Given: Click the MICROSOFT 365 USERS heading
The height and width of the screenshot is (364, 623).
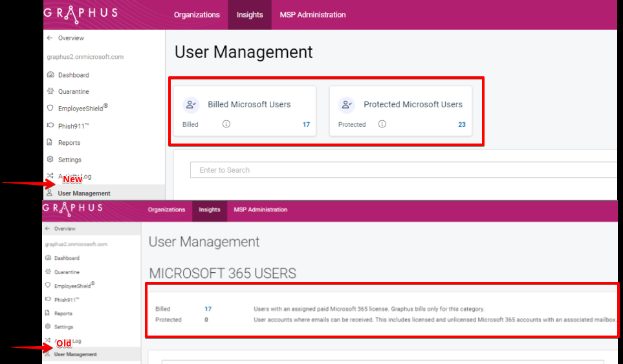Looking at the screenshot, I should tap(223, 273).
